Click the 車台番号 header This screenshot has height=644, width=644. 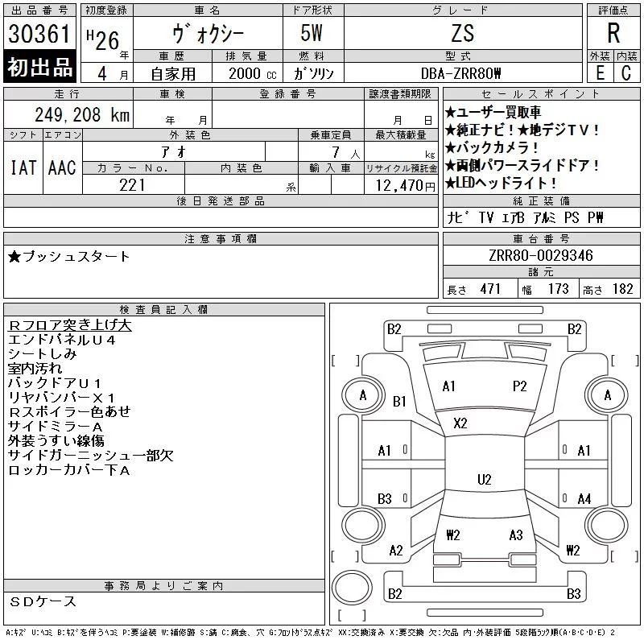pos(541,238)
